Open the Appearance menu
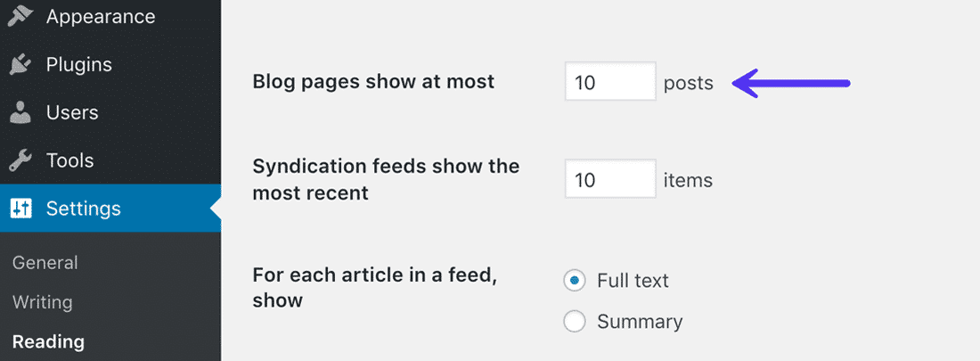980x361 pixels. [100, 16]
